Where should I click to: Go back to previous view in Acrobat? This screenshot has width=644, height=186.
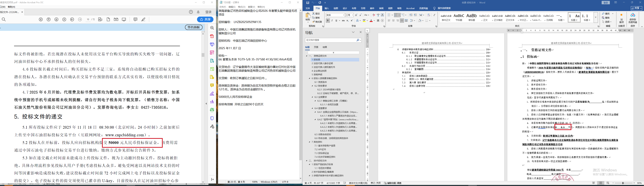[72, 20]
